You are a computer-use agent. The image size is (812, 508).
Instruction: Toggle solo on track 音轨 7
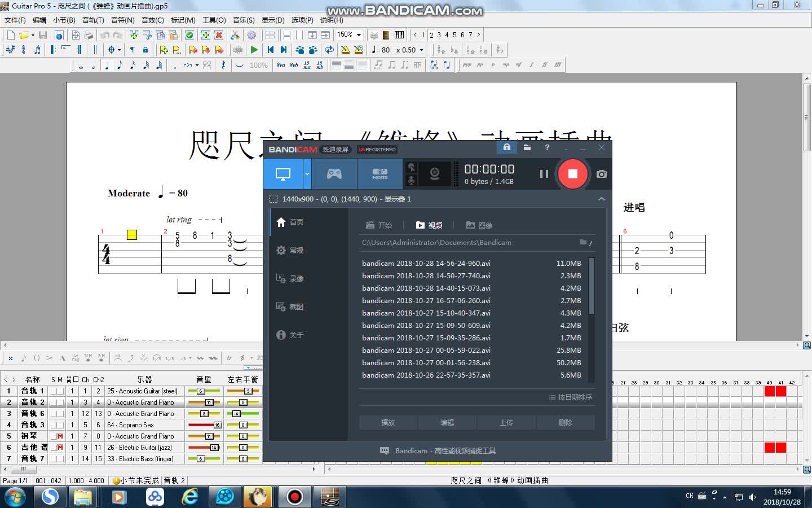tap(54, 458)
